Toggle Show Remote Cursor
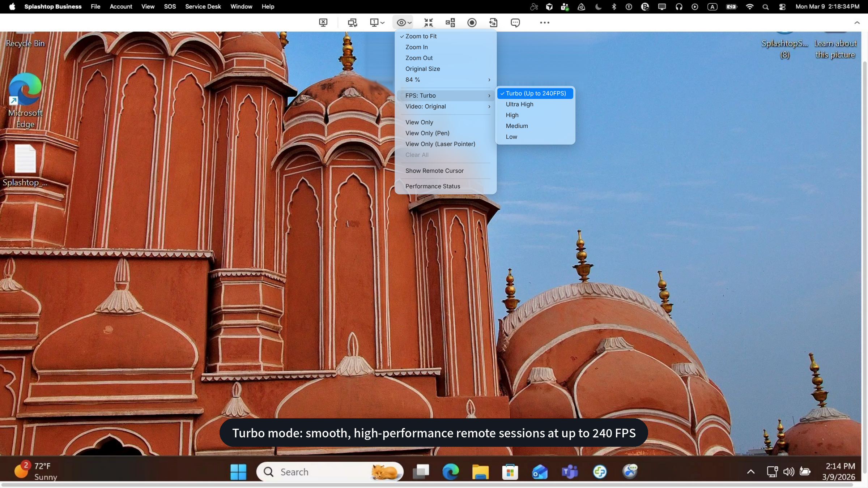The image size is (868, 488). click(446, 171)
